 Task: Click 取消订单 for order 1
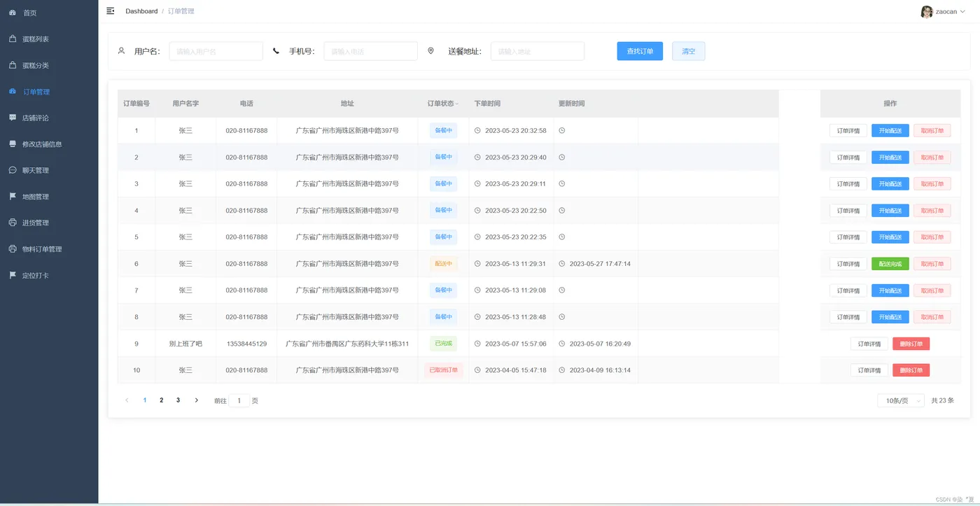[x=932, y=131]
